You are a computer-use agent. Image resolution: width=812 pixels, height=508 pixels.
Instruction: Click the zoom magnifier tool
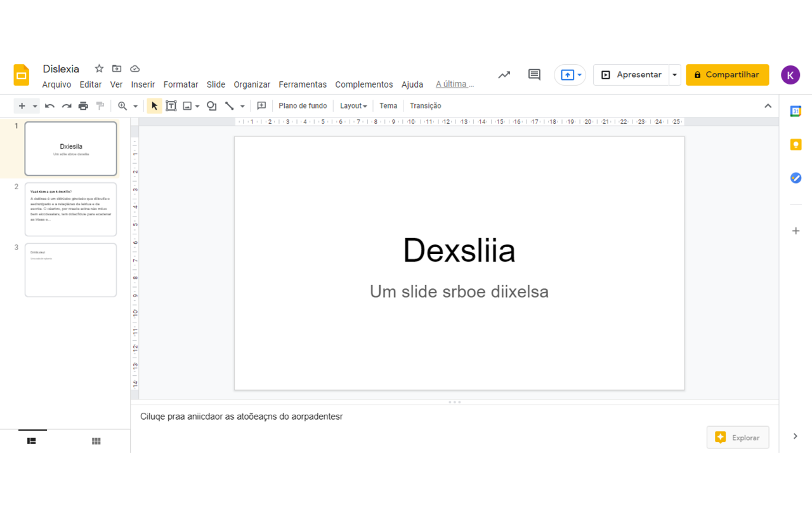tap(122, 106)
